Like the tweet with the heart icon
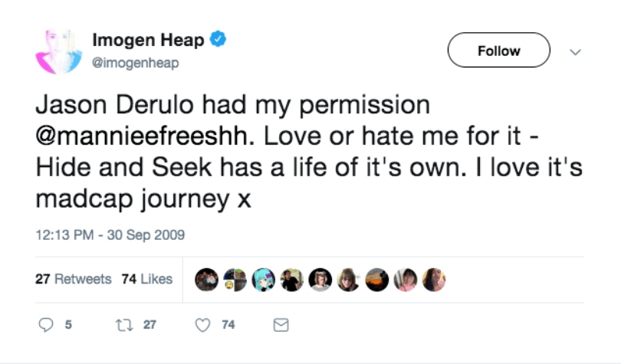This screenshot has height=364, width=621. coord(202,325)
